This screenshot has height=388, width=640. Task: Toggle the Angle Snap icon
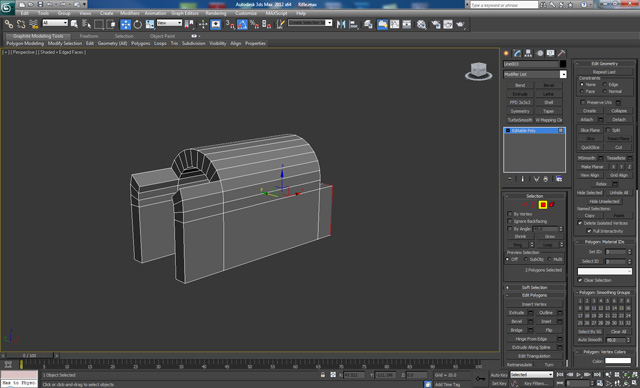pos(242,24)
